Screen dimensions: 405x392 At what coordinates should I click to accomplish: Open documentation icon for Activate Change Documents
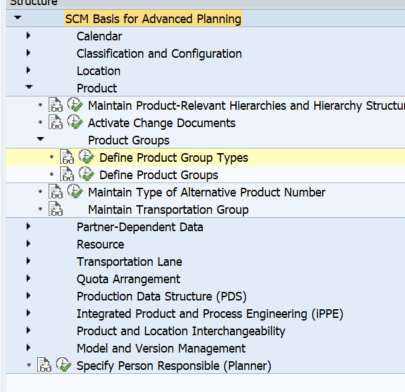[x=56, y=122]
